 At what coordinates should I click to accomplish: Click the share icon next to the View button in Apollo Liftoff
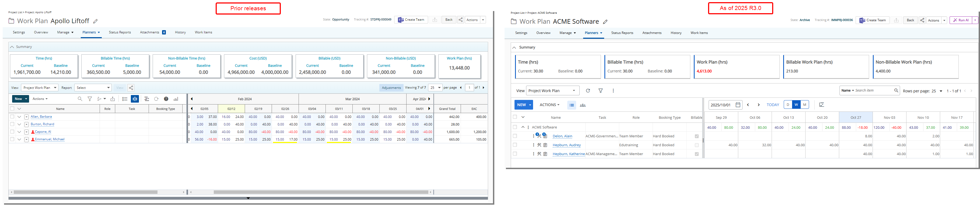[x=131, y=88]
